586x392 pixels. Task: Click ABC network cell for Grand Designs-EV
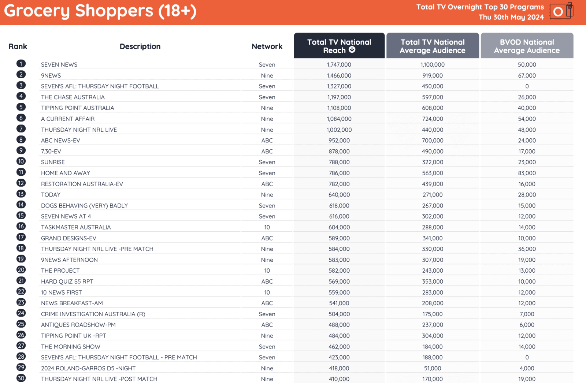coord(267,238)
